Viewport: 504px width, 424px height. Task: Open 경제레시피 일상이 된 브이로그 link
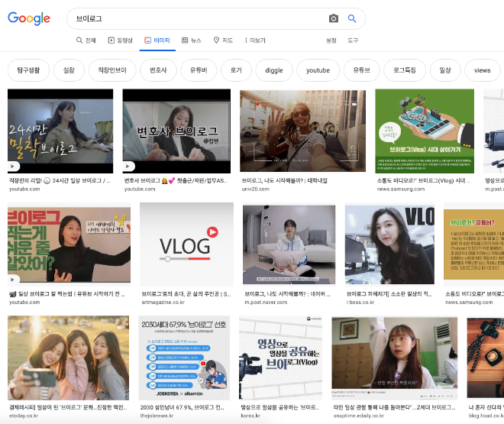point(68,407)
